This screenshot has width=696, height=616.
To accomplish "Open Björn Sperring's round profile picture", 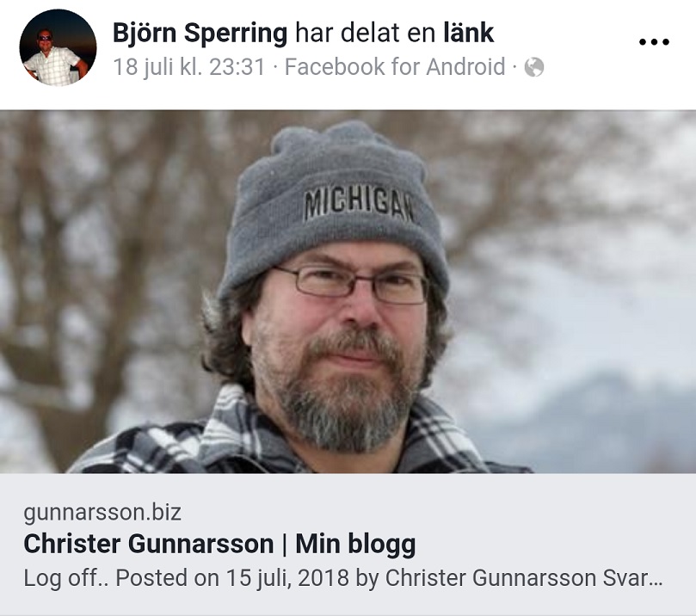I will click(x=58, y=47).
